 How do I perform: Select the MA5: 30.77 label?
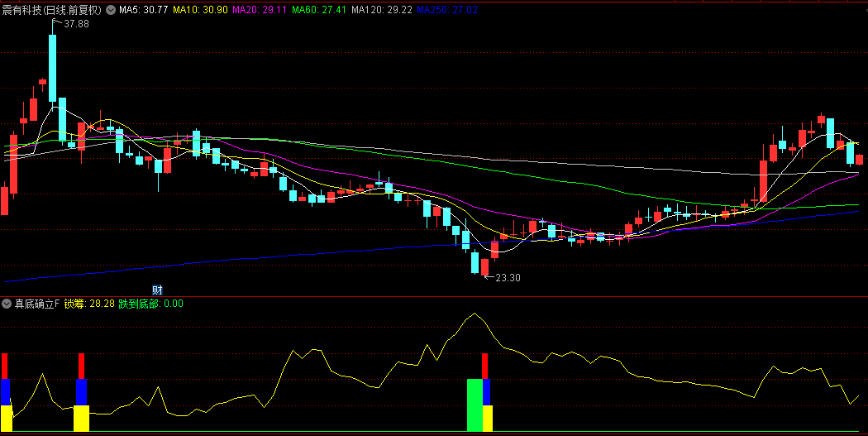[x=143, y=10]
